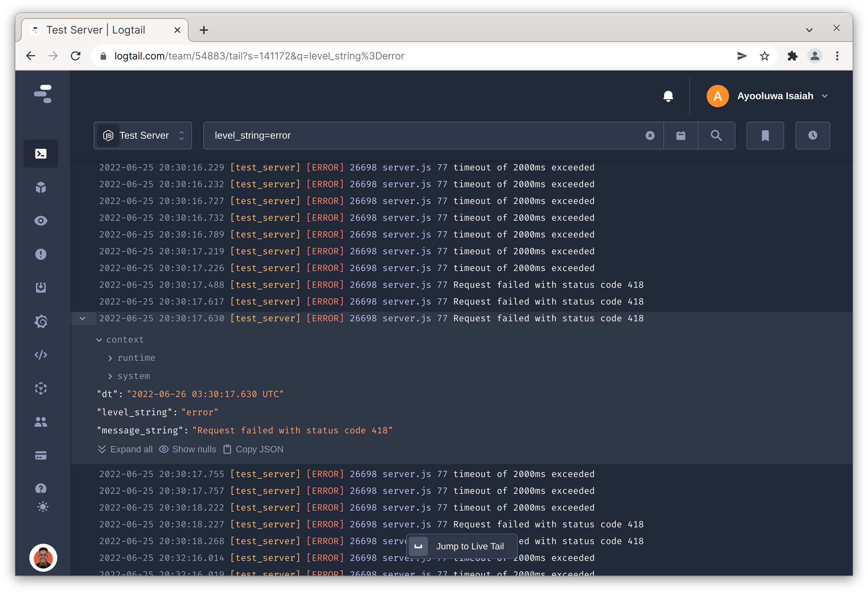Screen dimensions: 868x593
Task: Switch to the Test Server Logtail browser tab
Action: pos(95,30)
